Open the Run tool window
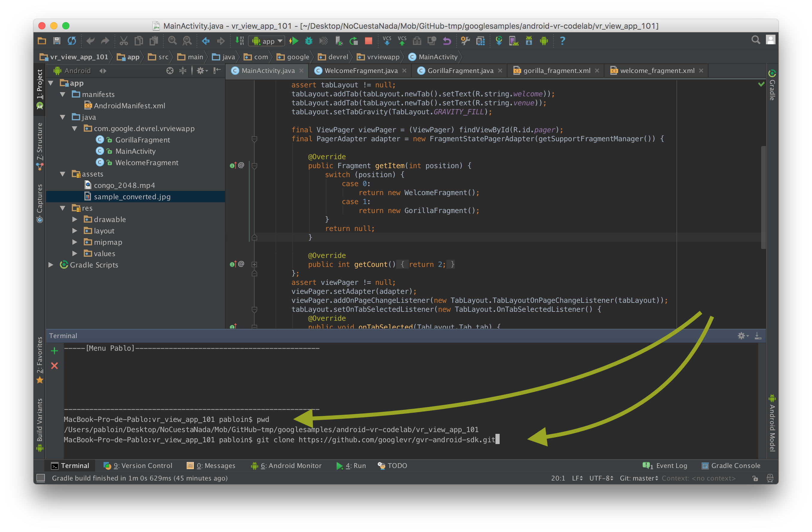Image resolution: width=812 pixels, height=532 pixels. point(351,466)
